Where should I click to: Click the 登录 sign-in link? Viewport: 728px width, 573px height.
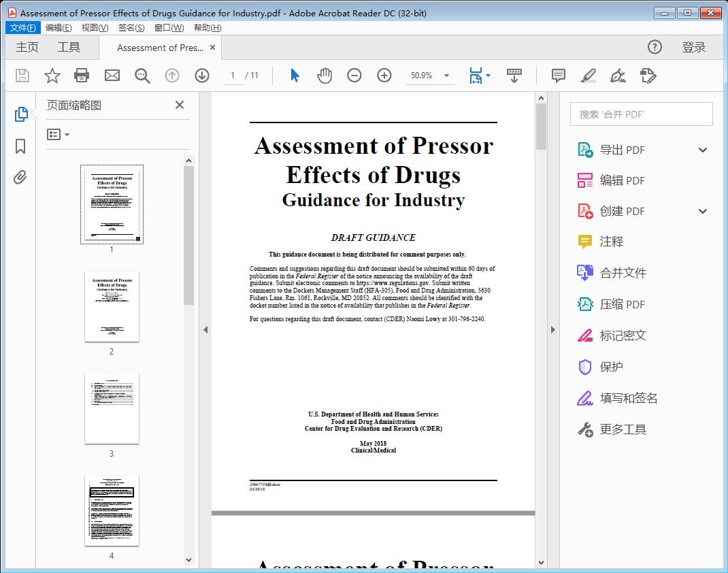[695, 47]
